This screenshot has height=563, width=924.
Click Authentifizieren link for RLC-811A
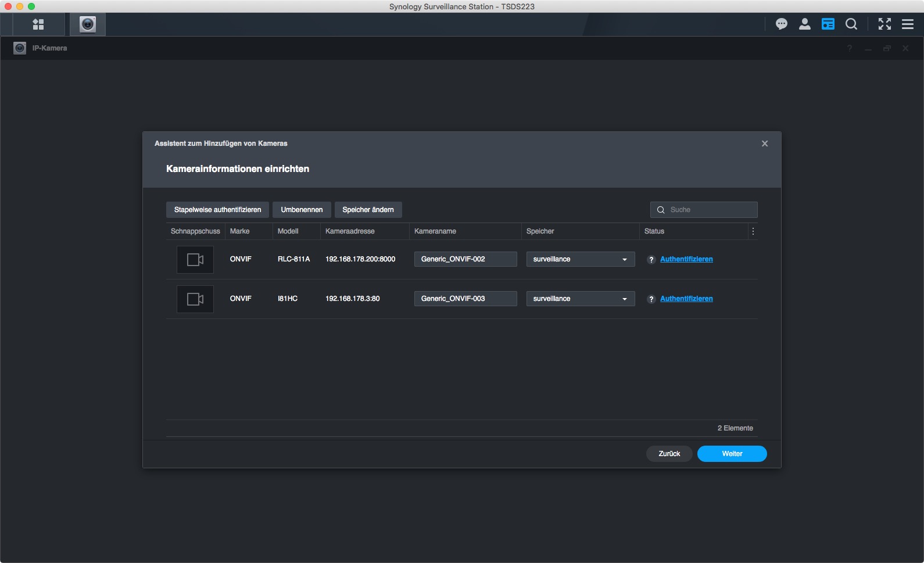pyautogui.click(x=686, y=259)
